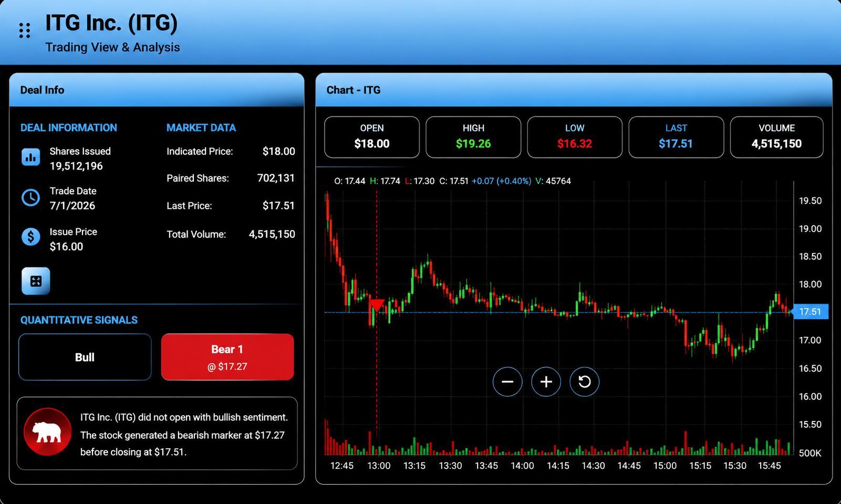Open the dotted grid menu icon

coord(25,30)
